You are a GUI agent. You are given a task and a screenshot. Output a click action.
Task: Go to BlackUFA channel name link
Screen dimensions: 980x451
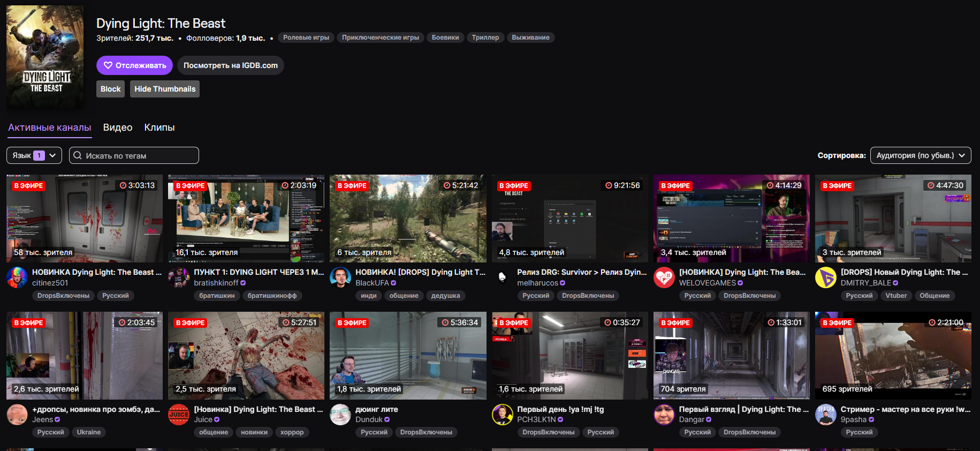372,283
